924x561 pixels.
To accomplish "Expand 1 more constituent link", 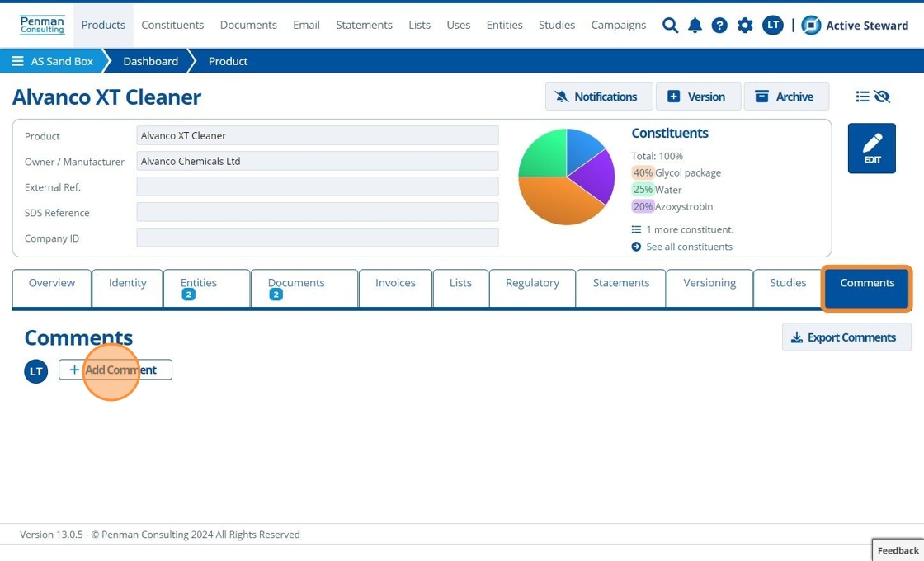I will (x=683, y=230).
